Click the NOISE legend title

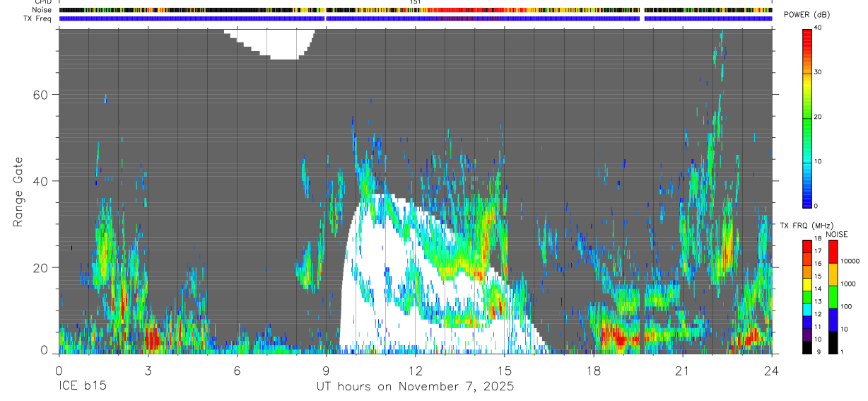click(x=836, y=234)
